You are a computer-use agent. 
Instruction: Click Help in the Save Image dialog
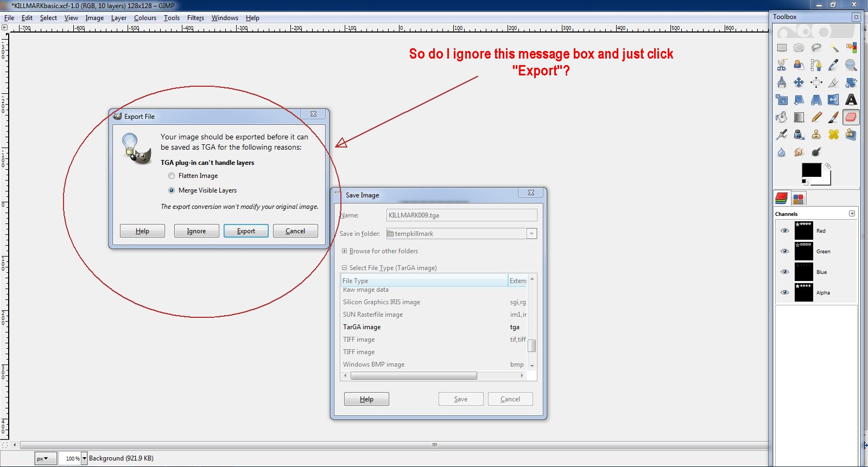point(366,399)
